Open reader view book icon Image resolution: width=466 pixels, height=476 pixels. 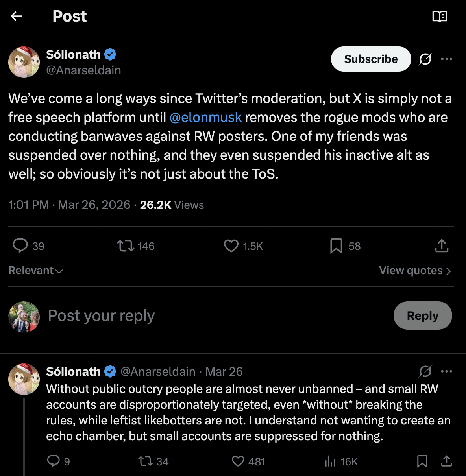point(439,16)
